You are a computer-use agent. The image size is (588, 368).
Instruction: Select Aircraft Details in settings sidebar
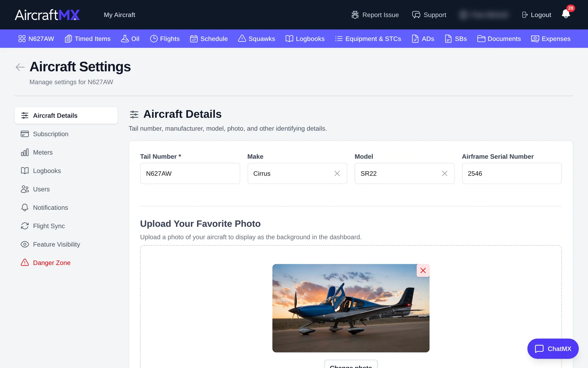[x=66, y=116]
